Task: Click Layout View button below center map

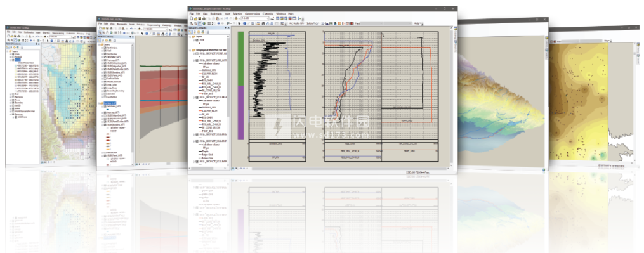Action: (x=236, y=168)
